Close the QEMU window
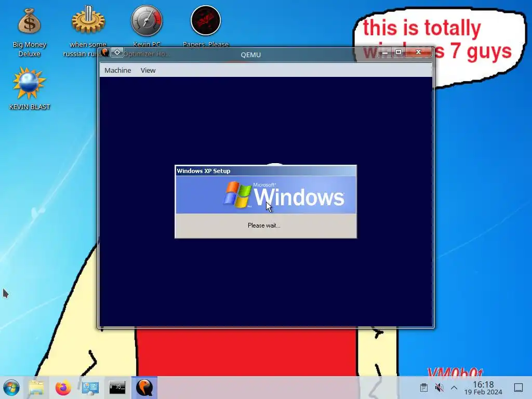Viewport: 532px width, 399px height. [418, 52]
